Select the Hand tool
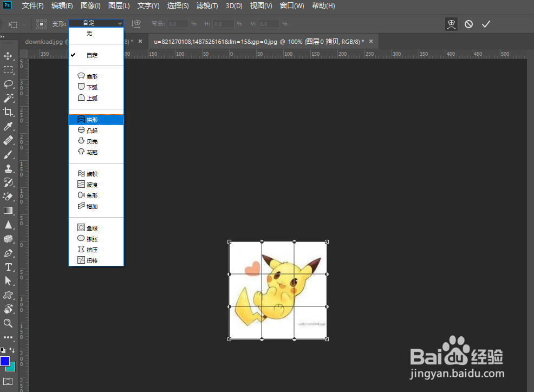 coord(8,309)
